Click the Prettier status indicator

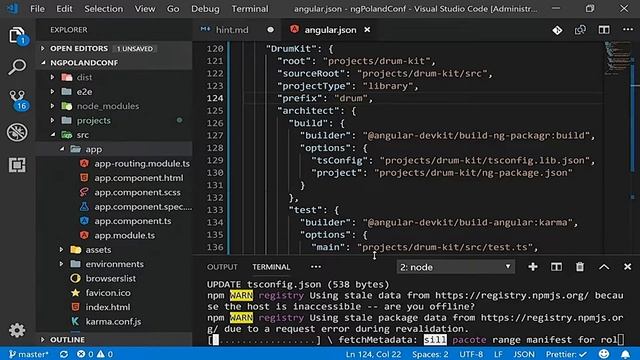pos(566,354)
